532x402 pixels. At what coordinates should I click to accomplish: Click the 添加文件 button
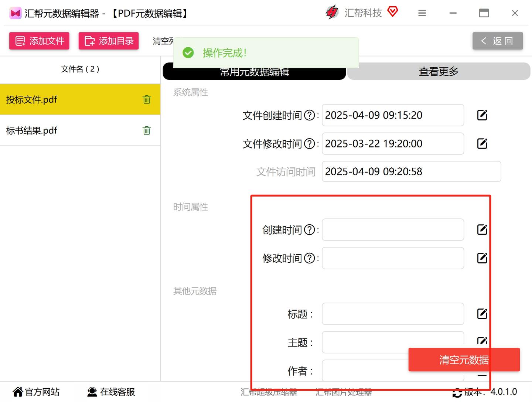39,41
